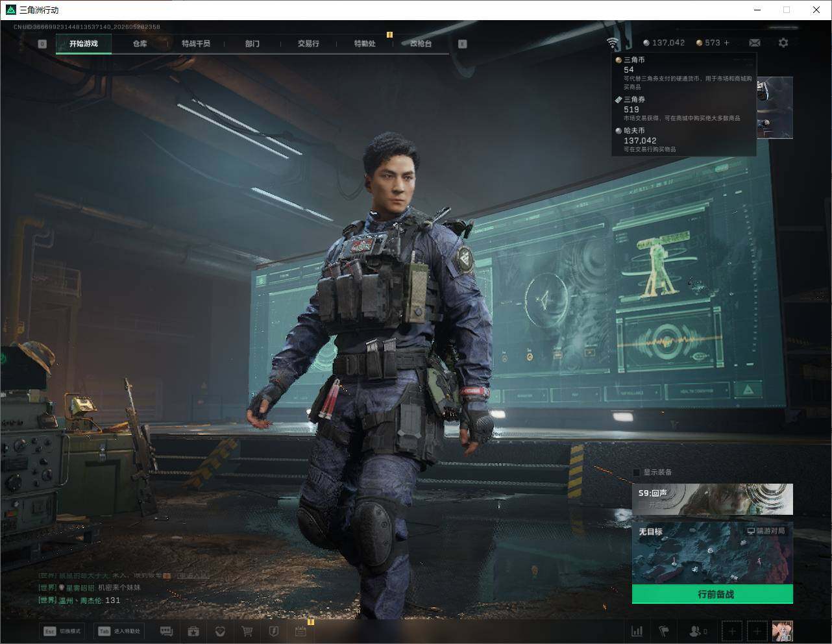
Task: Open settings with the gear icon
Action: [783, 43]
